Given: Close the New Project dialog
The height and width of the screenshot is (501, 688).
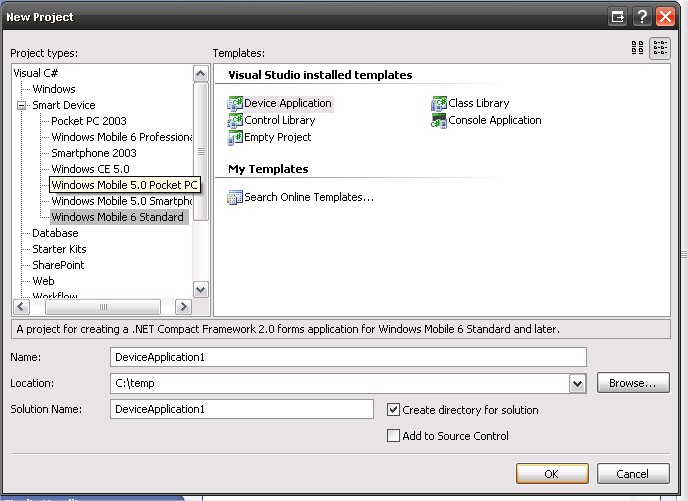Looking at the screenshot, I should click(666, 17).
